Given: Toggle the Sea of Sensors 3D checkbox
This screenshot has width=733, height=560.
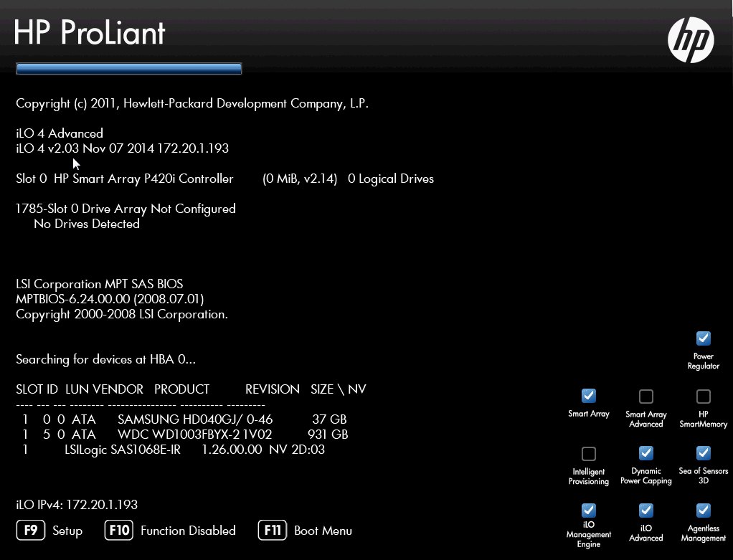Looking at the screenshot, I should pos(703,452).
